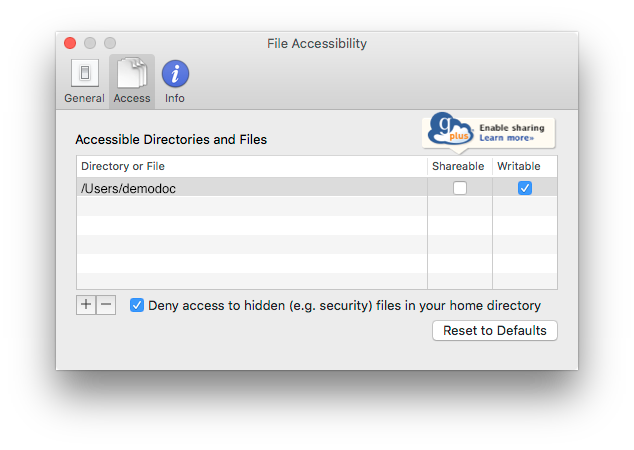This screenshot has width=634, height=450.
Task: Click Reset to Defaults button
Action: 495,331
